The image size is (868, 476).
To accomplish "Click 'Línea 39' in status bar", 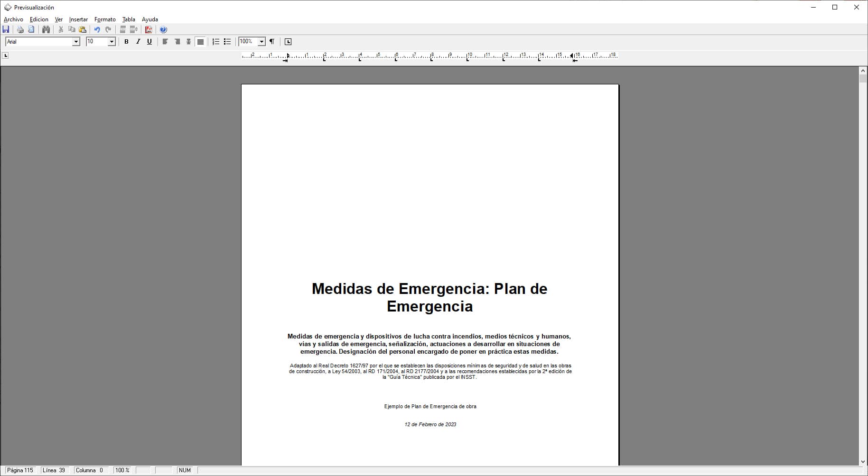I will point(54,470).
